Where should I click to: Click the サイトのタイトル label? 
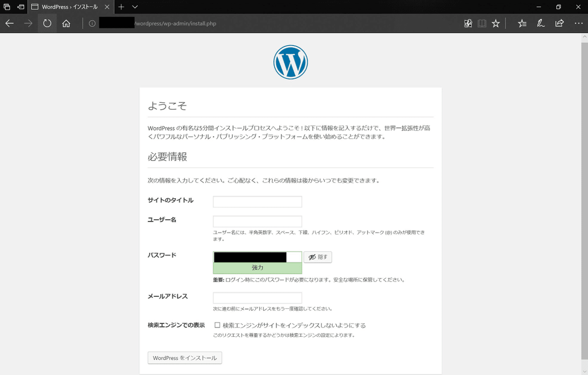tap(171, 200)
